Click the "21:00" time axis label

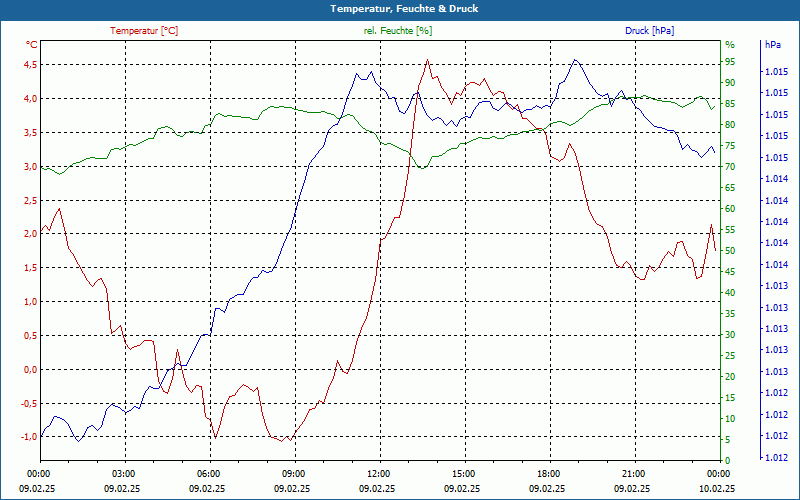[x=634, y=473]
